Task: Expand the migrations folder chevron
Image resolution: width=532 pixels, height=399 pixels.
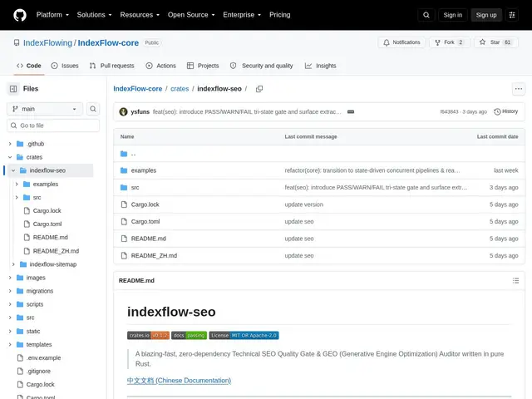Action: (10, 291)
